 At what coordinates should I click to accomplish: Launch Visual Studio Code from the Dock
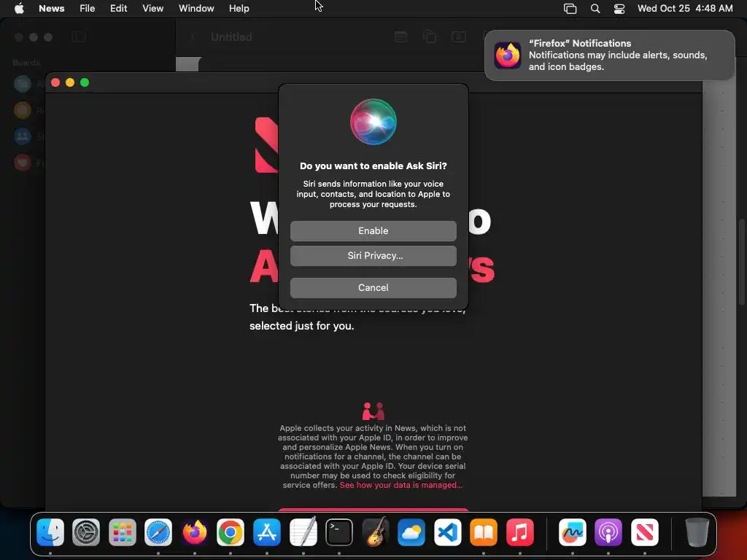[447, 532]
